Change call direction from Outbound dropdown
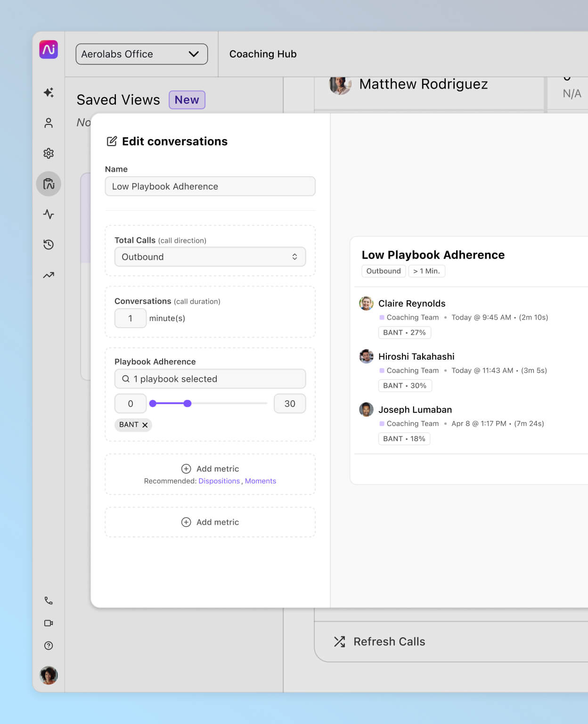Viewport: 588px width, 724px height. click(x=210, y=257)
